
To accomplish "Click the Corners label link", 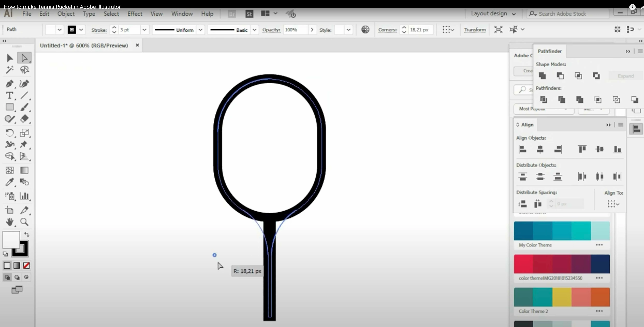I will [387, 30].
